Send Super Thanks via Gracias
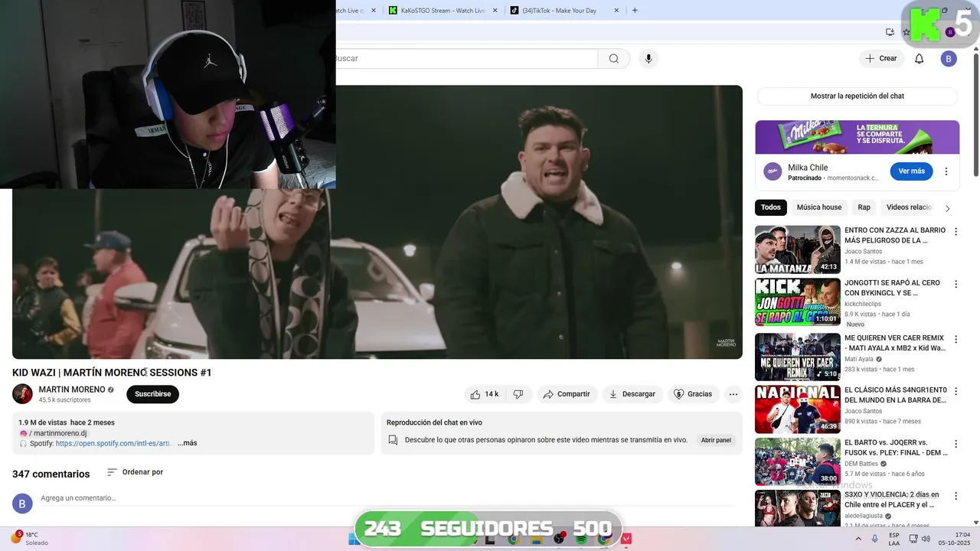 (x=693, y=394)
